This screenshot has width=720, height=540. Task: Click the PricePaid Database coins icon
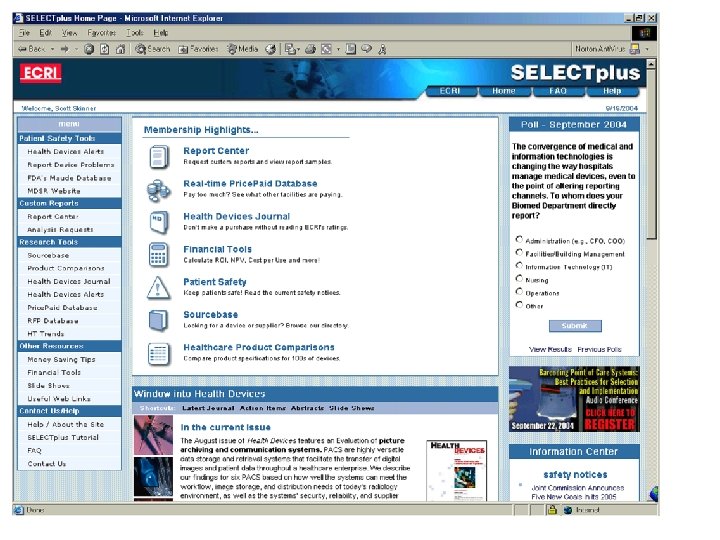click(159, 190)
